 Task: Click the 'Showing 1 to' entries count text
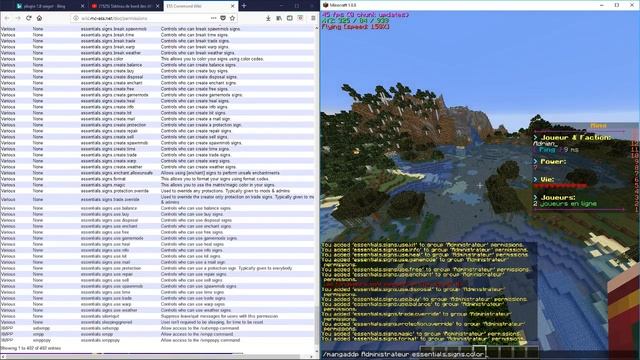click(31, 348)
